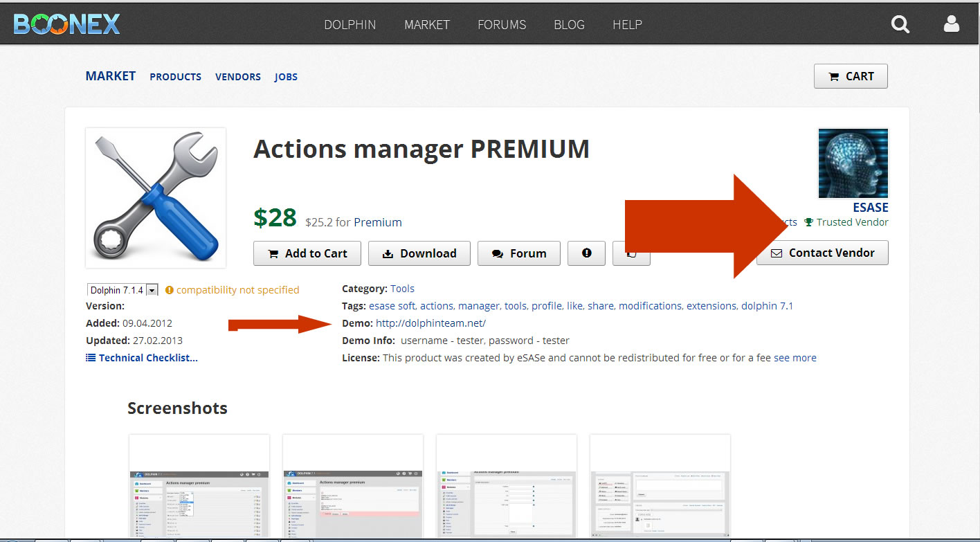Click the Download button

click(419, 253)
